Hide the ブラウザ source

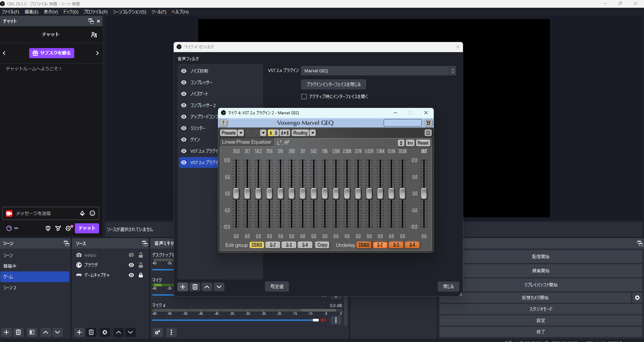131,265
